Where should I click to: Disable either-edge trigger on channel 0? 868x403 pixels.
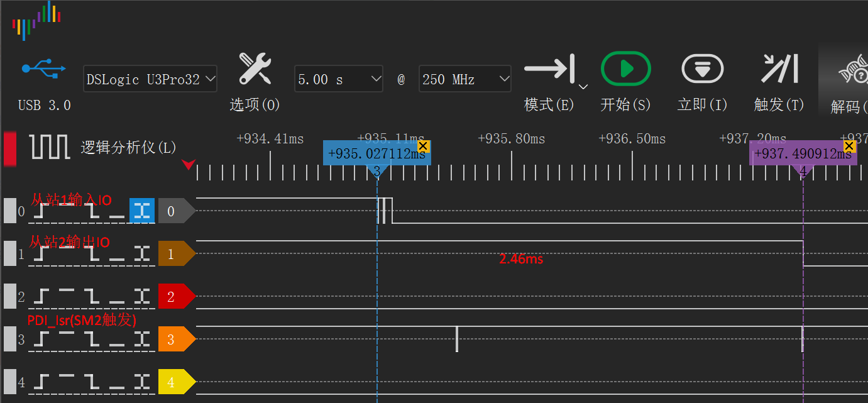click(x=142, y=211)
